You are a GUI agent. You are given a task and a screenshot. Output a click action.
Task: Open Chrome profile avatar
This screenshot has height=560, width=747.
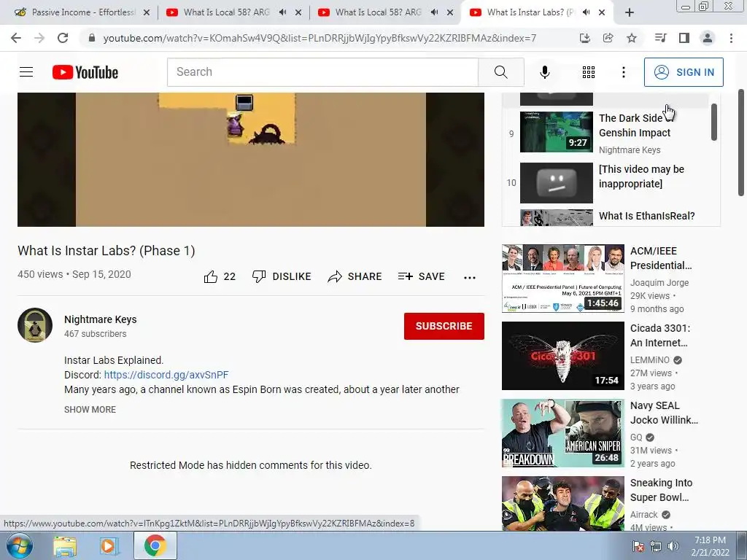[708, 38]
